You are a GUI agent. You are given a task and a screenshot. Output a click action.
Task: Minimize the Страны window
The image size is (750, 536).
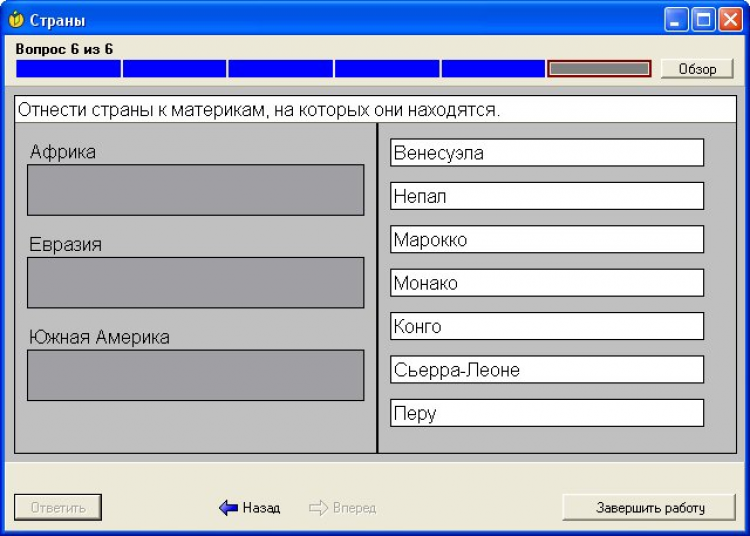(x=676, y=20)
